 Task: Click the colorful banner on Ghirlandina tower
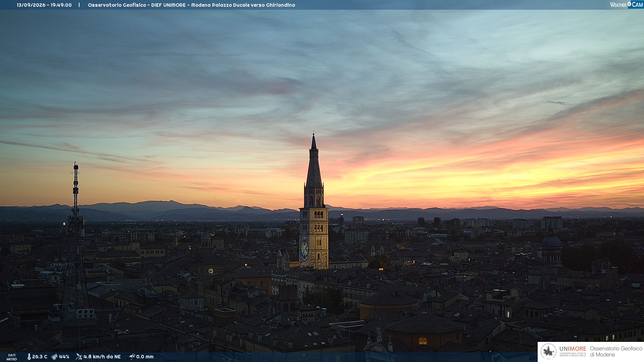(x=304, y=251)
